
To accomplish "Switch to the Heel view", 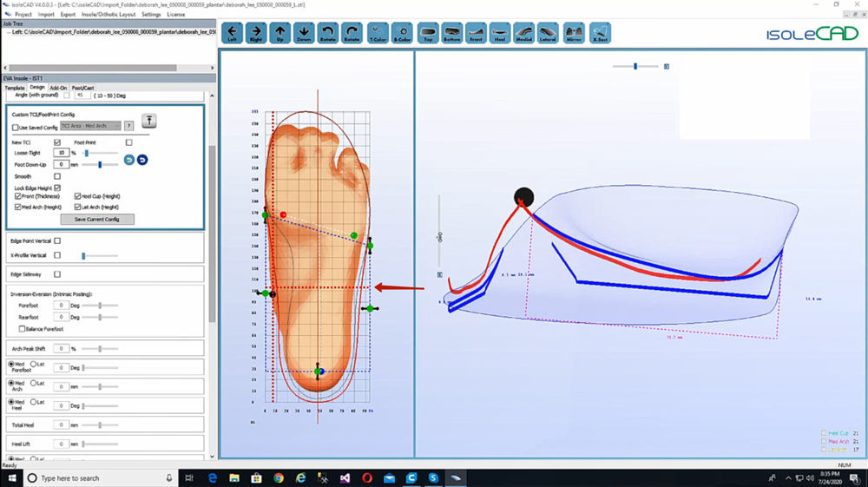I will (500, 34).
